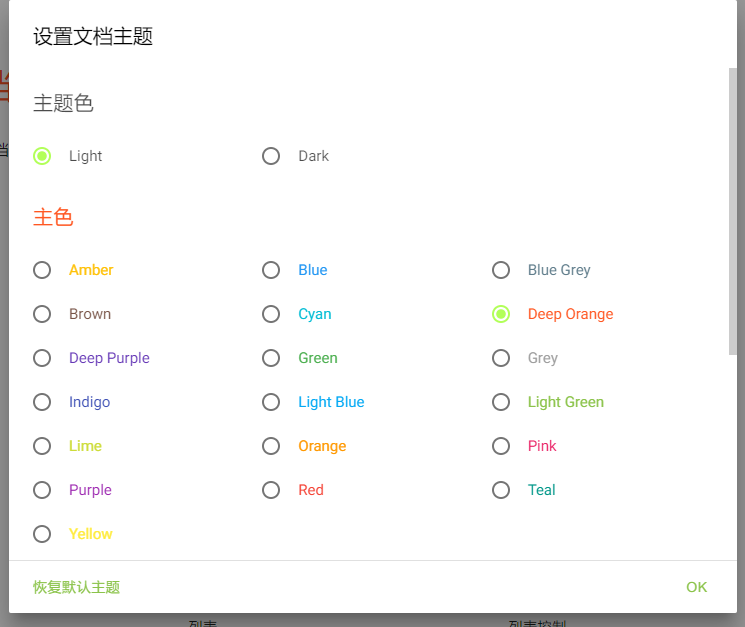745x627 pixels.
Task: Select the Brown color option
Action: [x=42, y=314]
